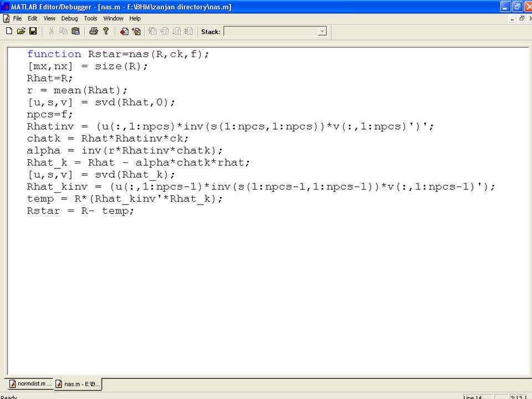Viewport: 532px width, 399px height.
Task: Print the file using printer icon
Action: coord(94,31)
